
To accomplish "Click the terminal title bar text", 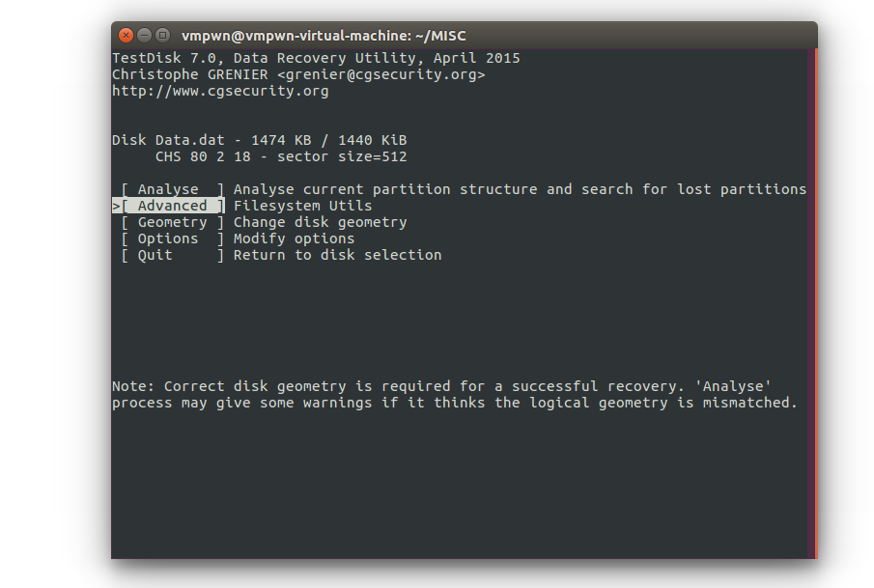I will tap(324, 36).
